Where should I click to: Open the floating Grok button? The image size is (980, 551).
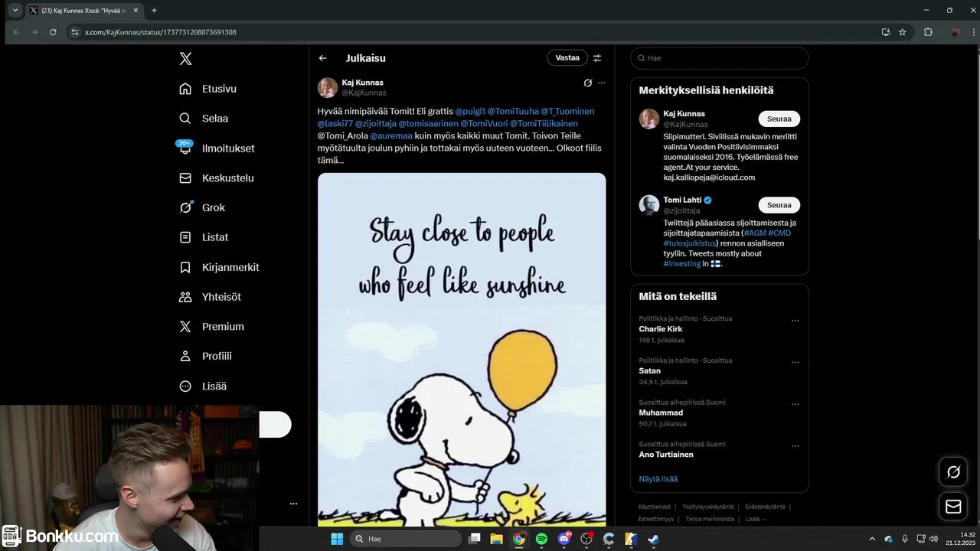point(953,472)
